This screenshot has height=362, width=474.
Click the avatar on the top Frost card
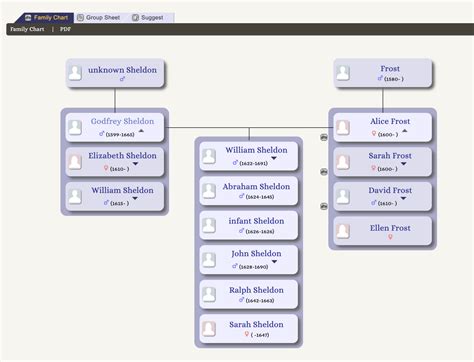(343, 72)
